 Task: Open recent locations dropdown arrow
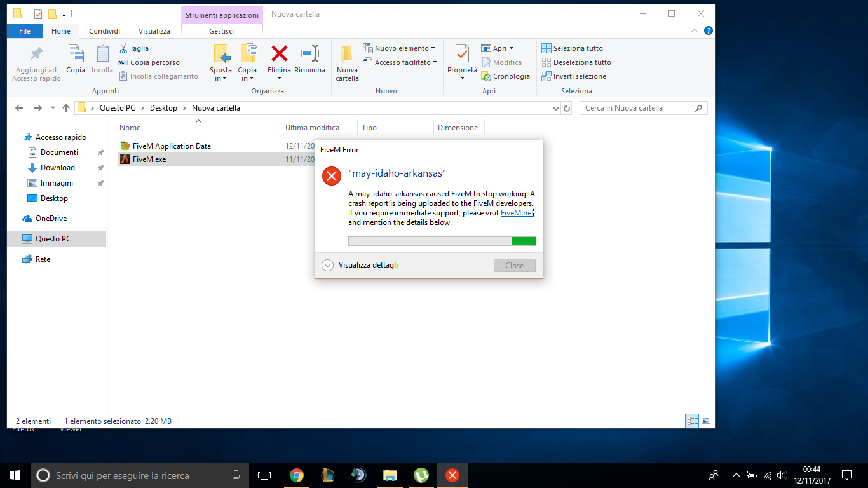click(x=53, y=109)
